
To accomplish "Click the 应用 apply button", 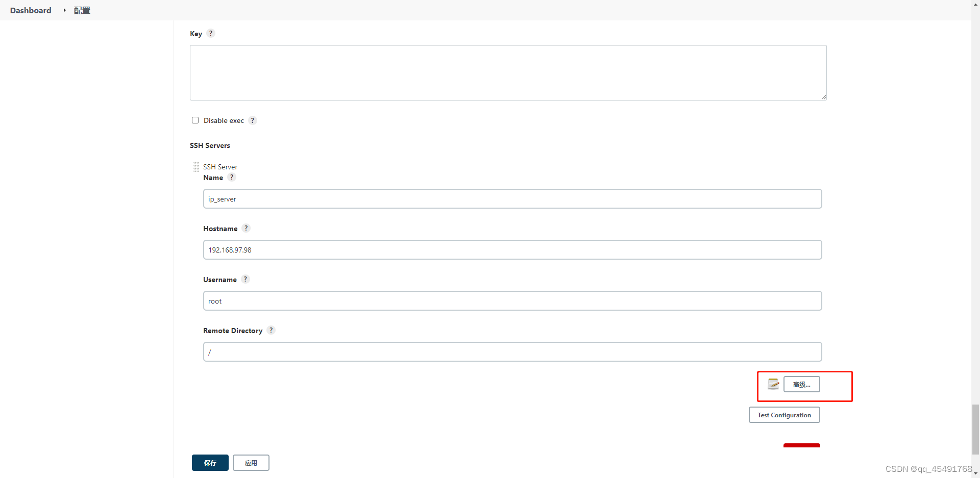I will [x=251, y=463].
